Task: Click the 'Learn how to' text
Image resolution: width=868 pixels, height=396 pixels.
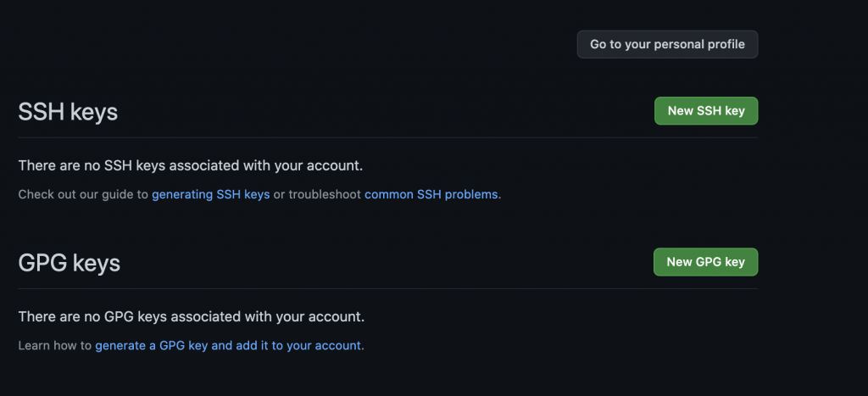Action: [x=55, y=345]
